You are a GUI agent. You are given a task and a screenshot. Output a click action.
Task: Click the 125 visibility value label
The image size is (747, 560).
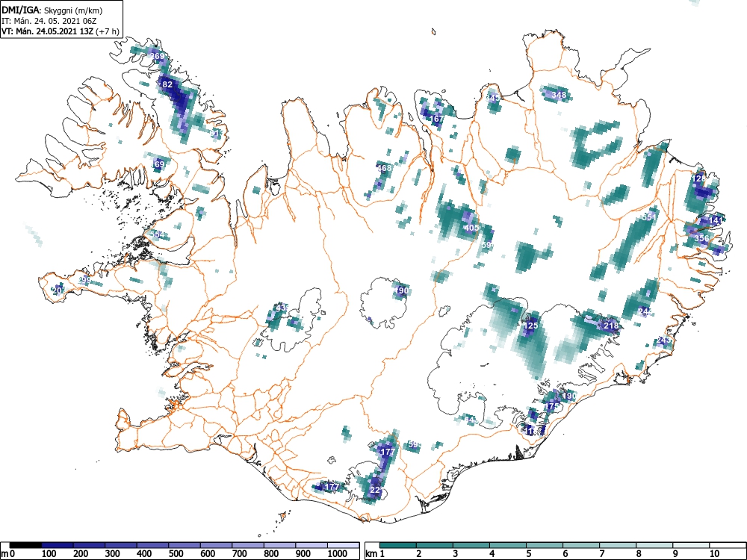tap(530, 326)
